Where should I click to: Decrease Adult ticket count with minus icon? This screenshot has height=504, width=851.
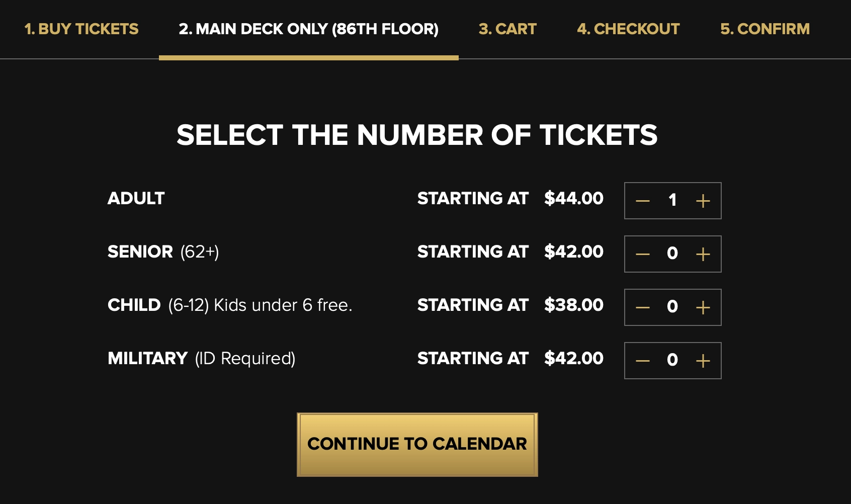coord(643,201)
